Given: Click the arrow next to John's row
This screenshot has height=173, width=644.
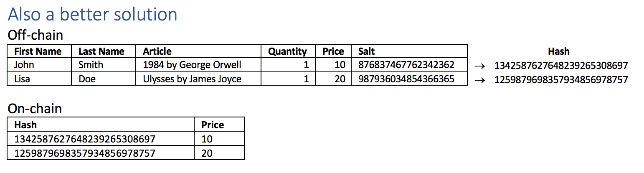Looking at the screenshot, I should pos(480,66).
